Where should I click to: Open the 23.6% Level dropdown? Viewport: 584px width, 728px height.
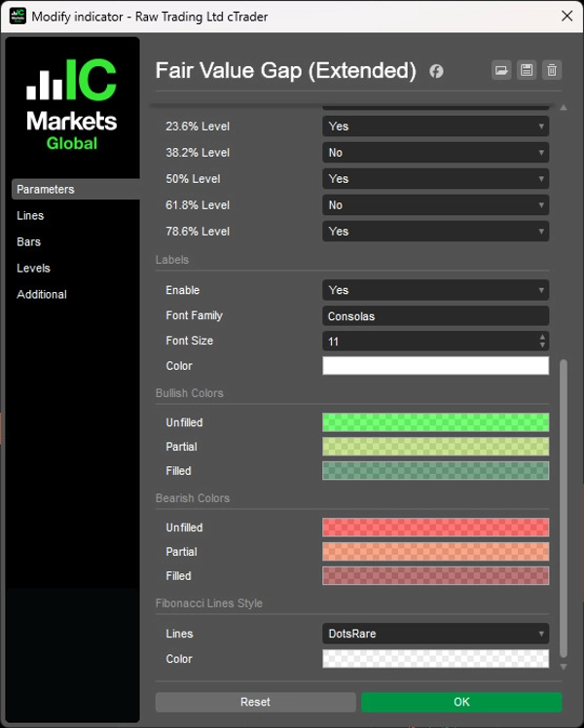tap(435, 127)
